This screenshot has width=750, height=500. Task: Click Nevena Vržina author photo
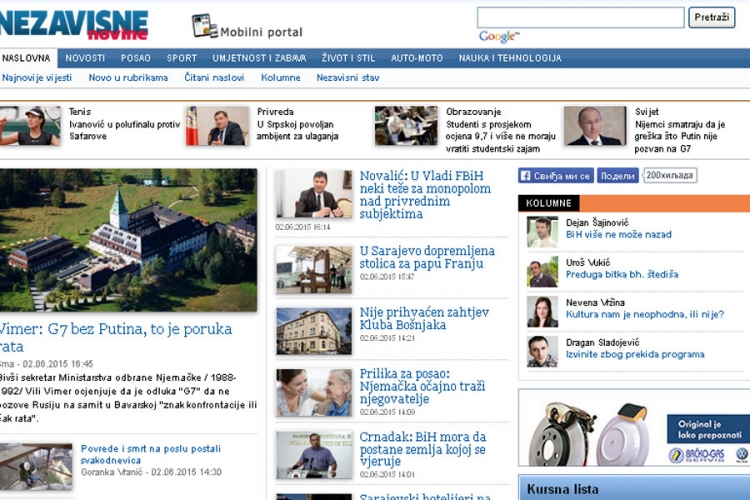pyautogui.click(x=542, y=312)
